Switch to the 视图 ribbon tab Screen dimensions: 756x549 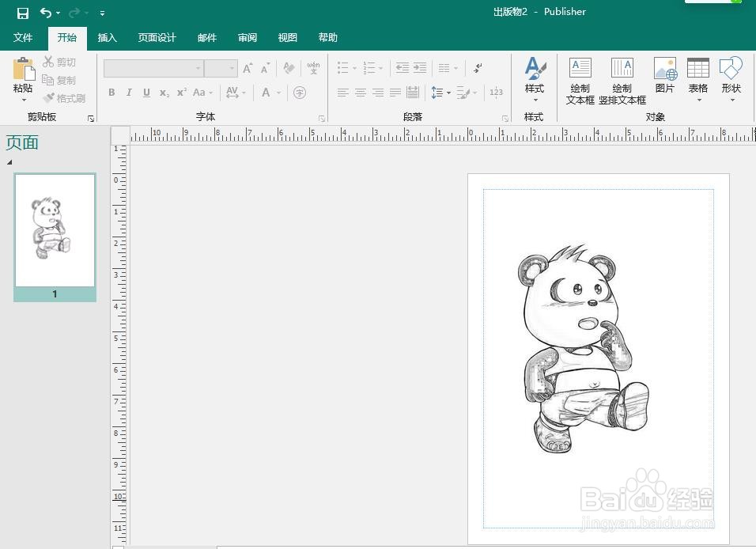pos(287,37)
